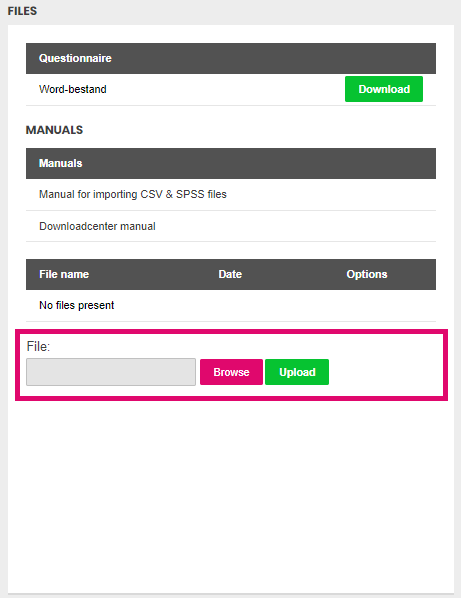The height and width of the screenshot is (598, 461).
Task: Focus the gray File input box
Action: pos(111,372)
